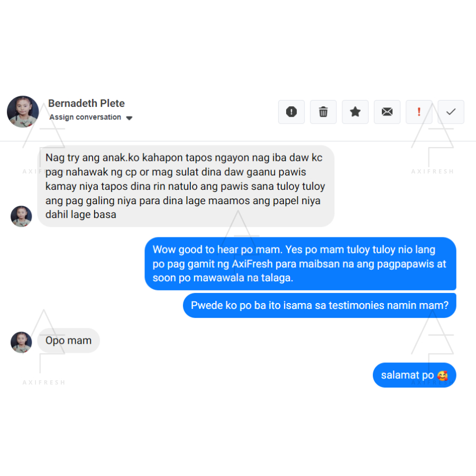The width and height of the screenshot is (476, 476).
Task: Delete conversation using the trash icon
Action: 323,112
